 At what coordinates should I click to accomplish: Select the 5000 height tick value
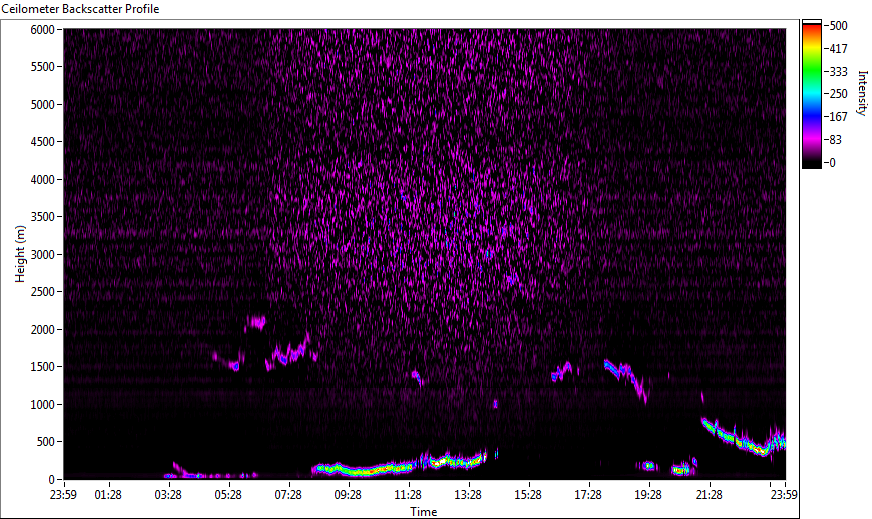(x=42, y=105)
